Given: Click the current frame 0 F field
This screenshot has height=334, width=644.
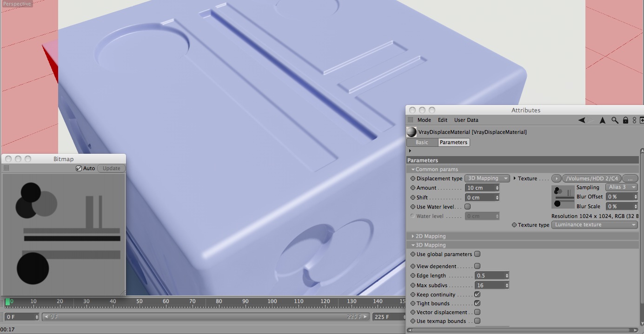Looking at the screenshot, I should click(x=22, y=317).
